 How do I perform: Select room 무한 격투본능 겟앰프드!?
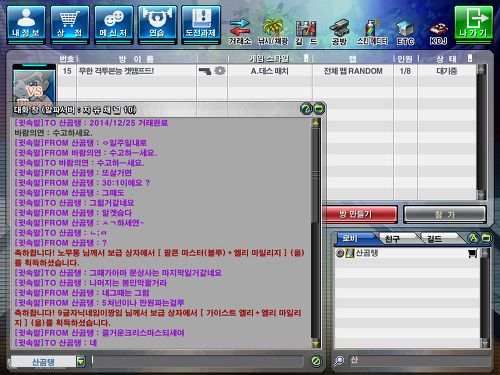pos(116,71)
